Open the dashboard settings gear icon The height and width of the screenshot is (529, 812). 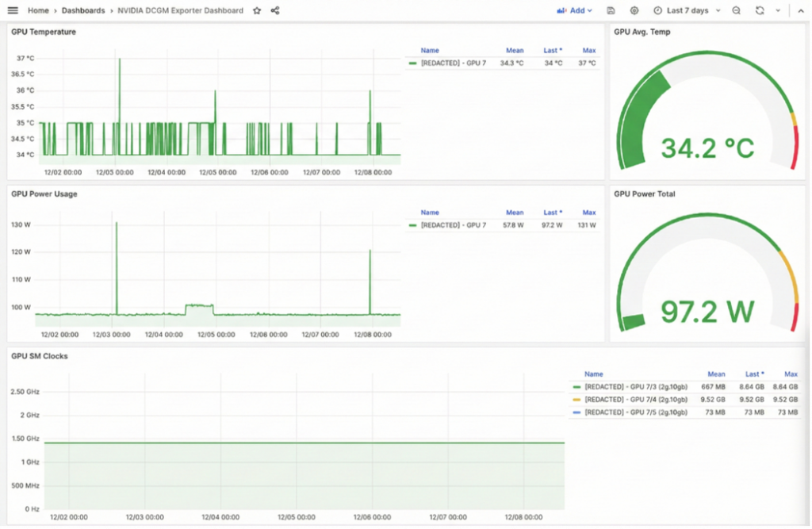[634, 10]
